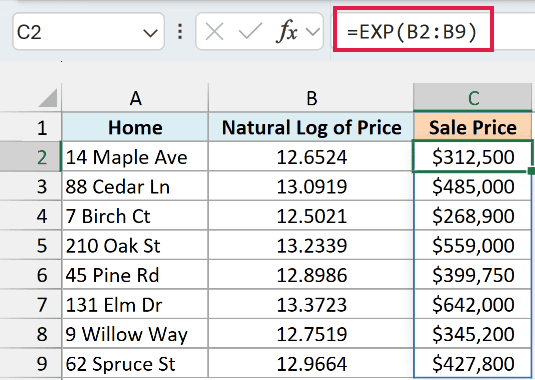Select the $345,200 sale price cell
The width and height of the screenshot is (535, 380).
(473, 334)
